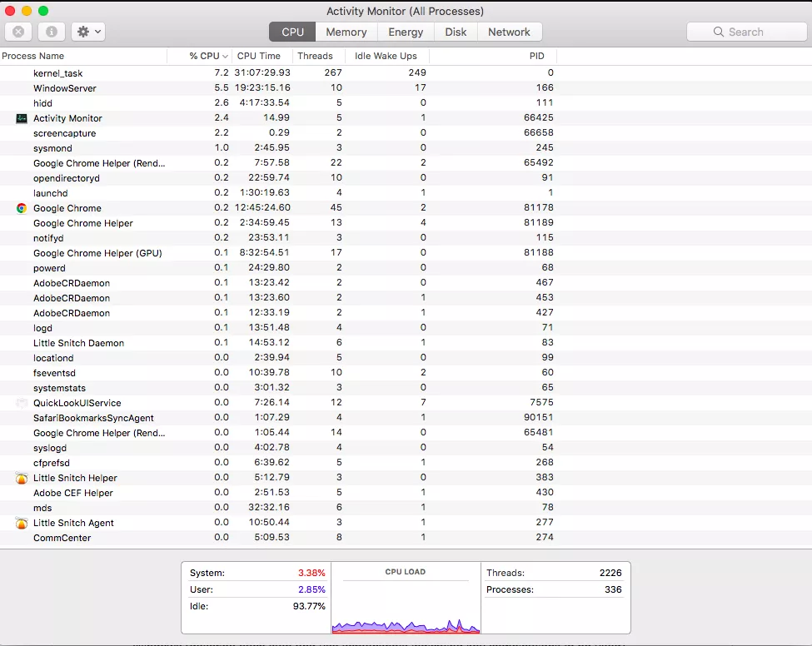Click kernel_task CPU time 31:07:29.93
The height and width of the screenshot is (646, 812).
(262, 73)
